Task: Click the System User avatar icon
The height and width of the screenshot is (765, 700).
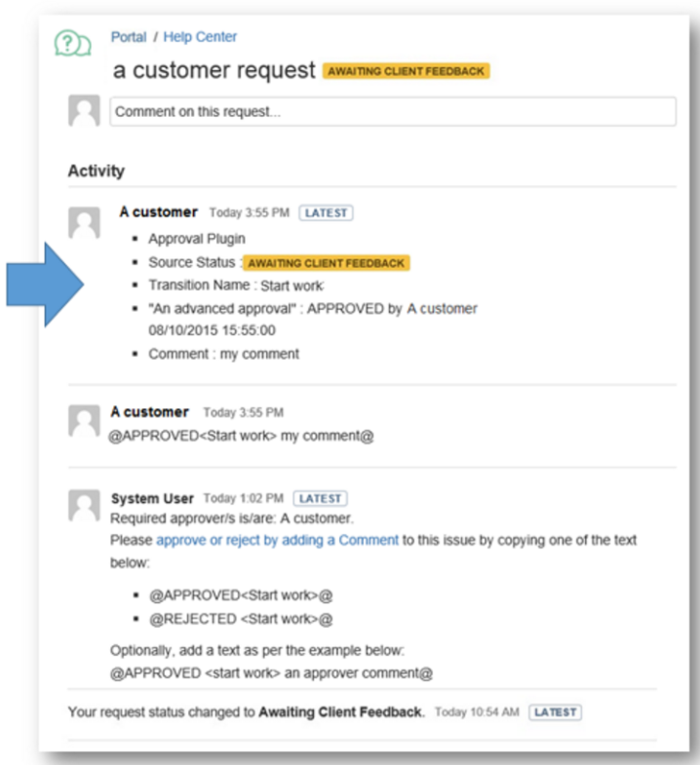Action: pyautogui.click(x=85, y=505)
